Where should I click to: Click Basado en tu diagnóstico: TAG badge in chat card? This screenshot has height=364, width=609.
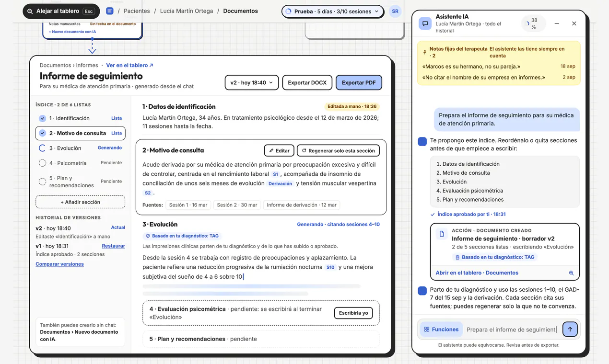pyautogui.click(x=494, y=257)
